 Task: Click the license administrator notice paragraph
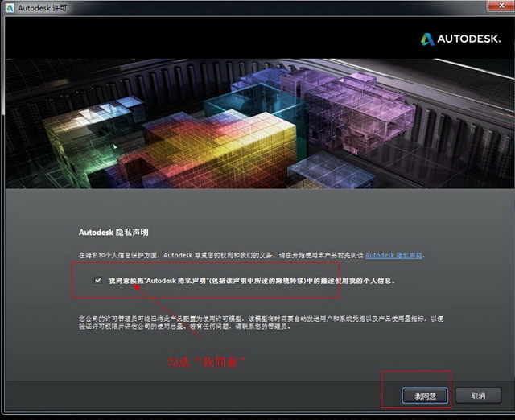click(x=266, y=322)
